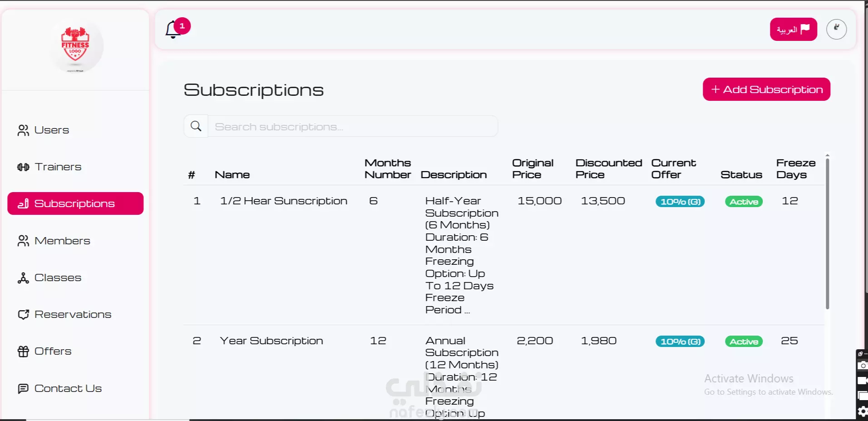Click the 10% offer badge of first row

click(680, 202)
